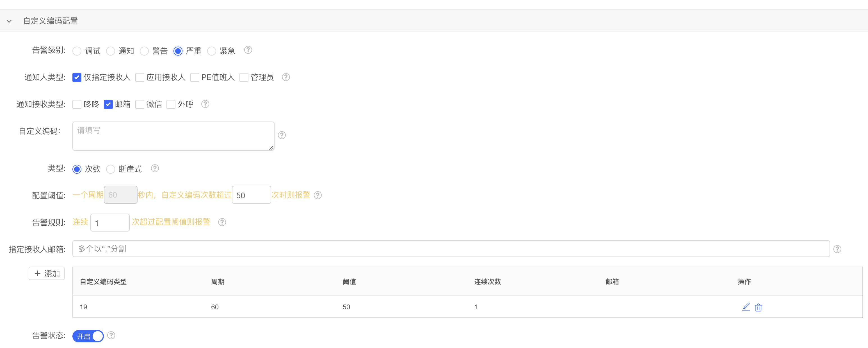Check the 咚咚 notification checkbox
The image size is (868, 348).
[77, 104]
